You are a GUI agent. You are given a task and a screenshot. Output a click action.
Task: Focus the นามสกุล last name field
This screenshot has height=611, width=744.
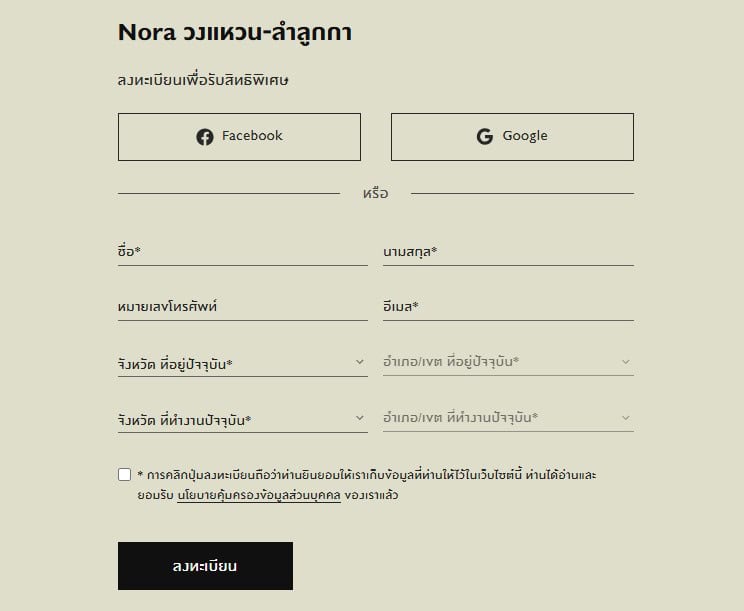click(x=508, y=252)
